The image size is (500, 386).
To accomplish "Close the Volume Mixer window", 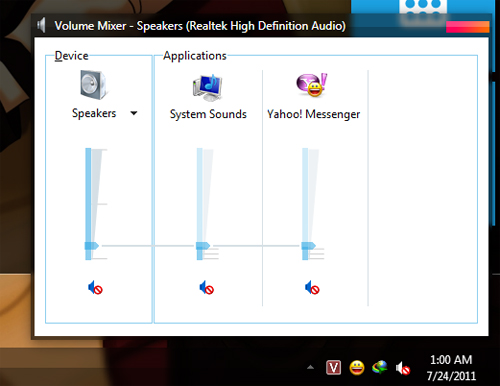I will 468,27.
